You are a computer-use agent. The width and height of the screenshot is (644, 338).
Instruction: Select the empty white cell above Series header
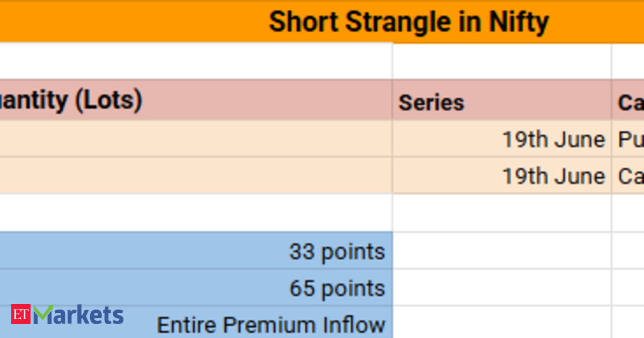(x=502, y=61)
